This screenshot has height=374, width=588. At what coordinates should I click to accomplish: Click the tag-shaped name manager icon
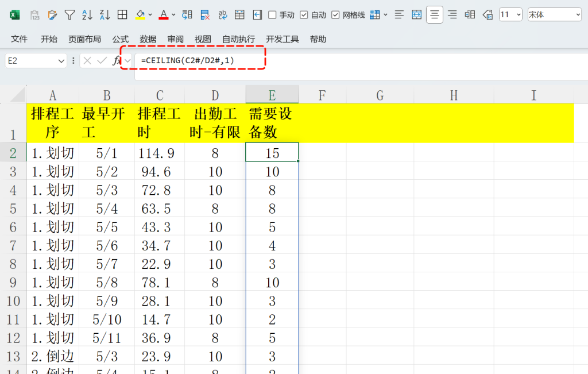(488, 15)
